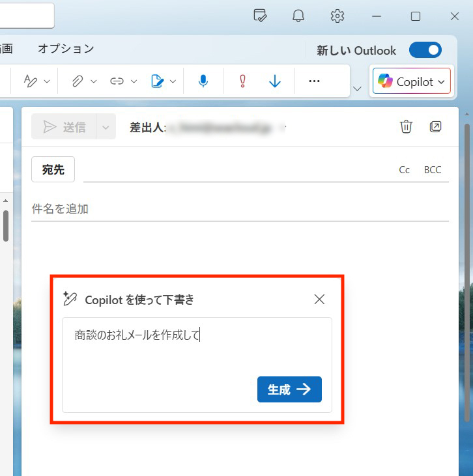Open the notifications bell
This screenshot has width=473, height=476.
(x=298, y=16)
